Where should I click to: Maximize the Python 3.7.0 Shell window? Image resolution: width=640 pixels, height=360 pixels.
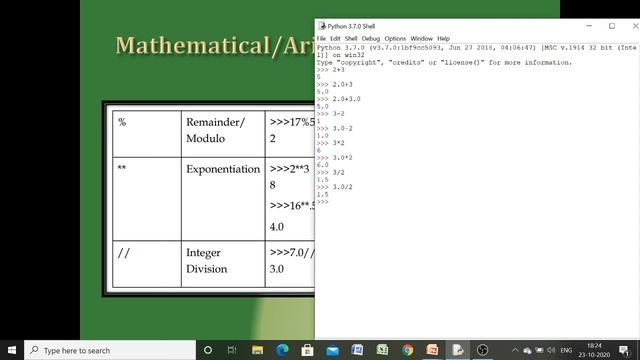pyautogui.click(x=612, y=26)
